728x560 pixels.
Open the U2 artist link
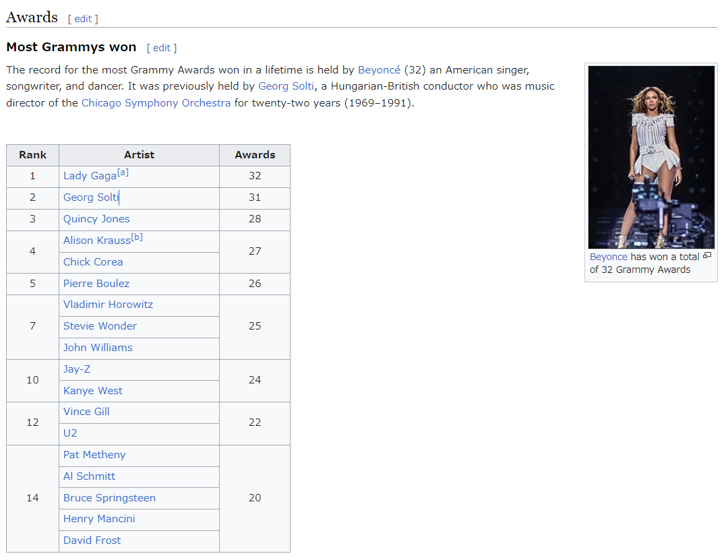[70, 433]
